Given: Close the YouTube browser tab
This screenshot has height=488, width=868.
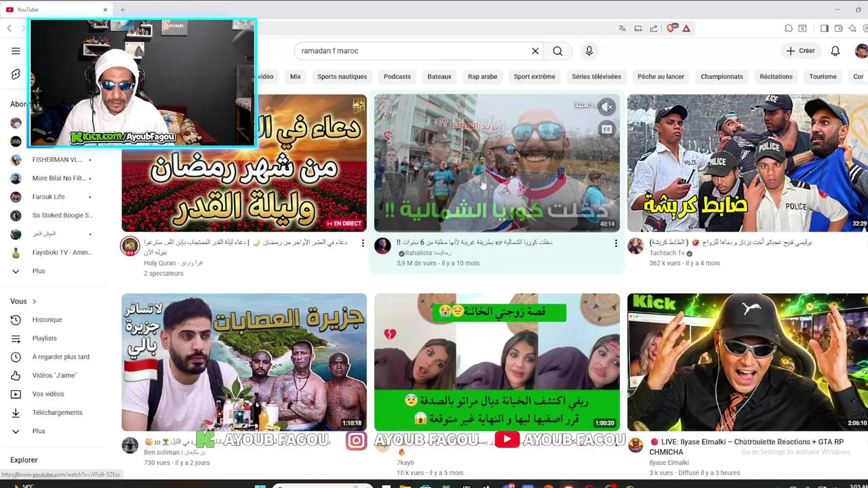Looking at the screenshot, I should point(105,9).
